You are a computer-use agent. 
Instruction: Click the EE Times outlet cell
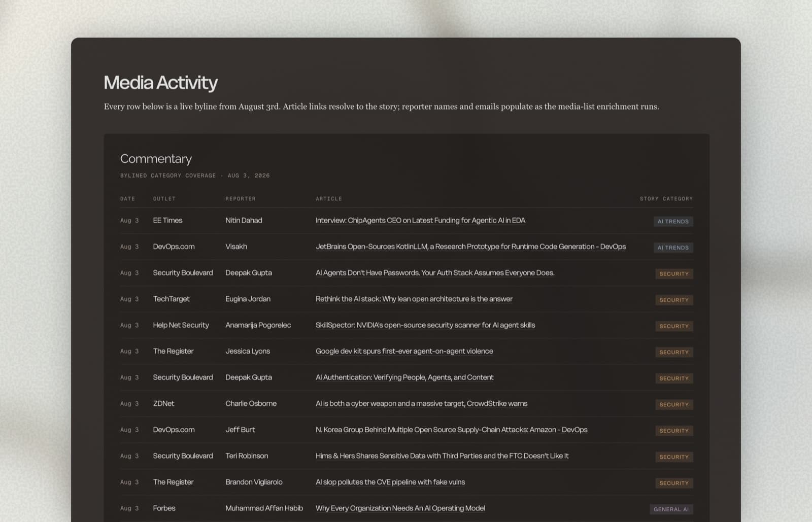point(167,221)
